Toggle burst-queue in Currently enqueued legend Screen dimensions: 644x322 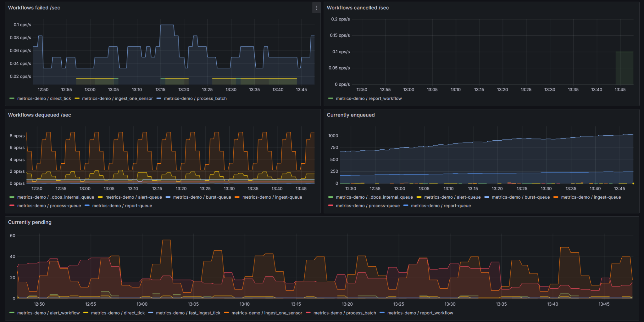pos(521,197)
